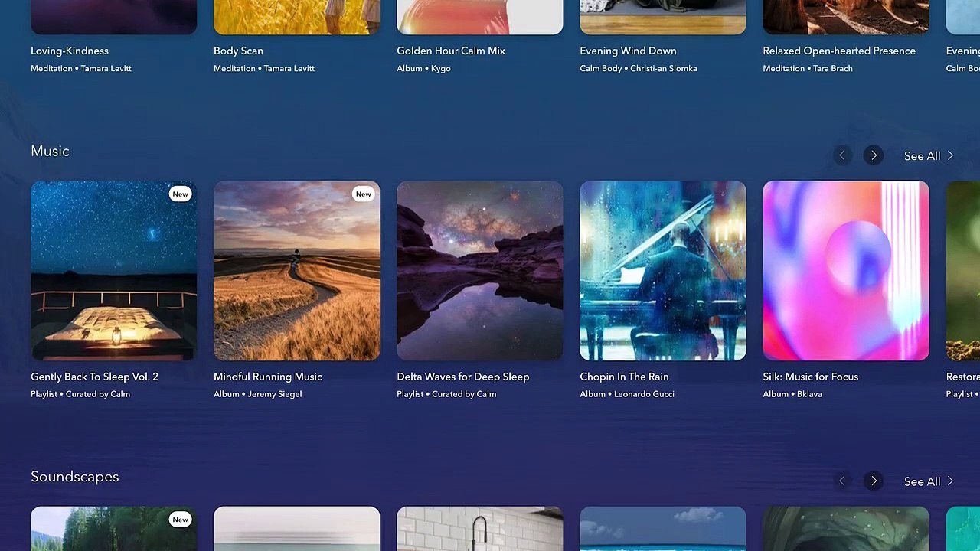The width and height of the screenshot is (980, 551).
Task: Click the Music section heading
Action: (x=50, y=151)
